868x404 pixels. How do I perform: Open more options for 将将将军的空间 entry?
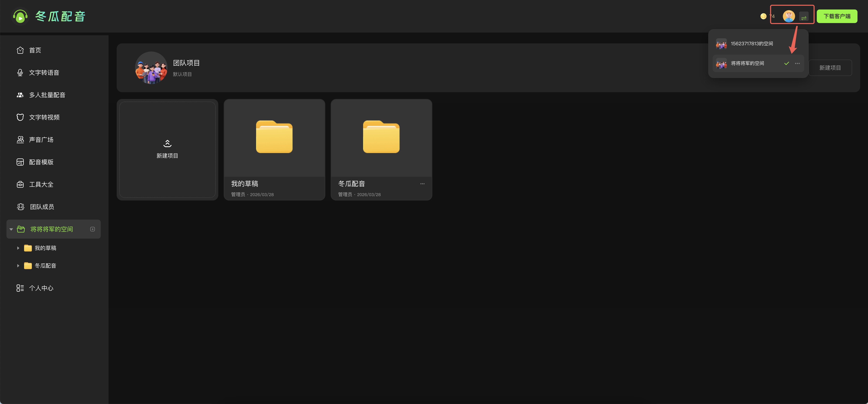pyautogui.click(x=797, y=63)
